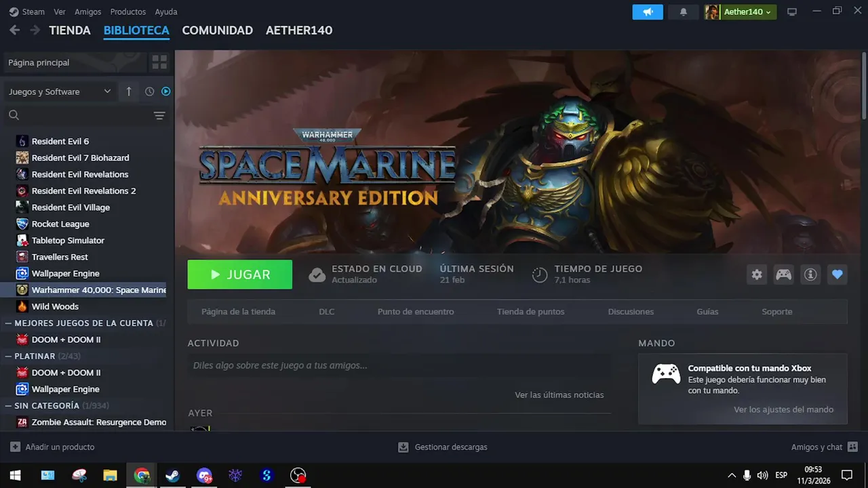Screen dimensions: 868x488
Task: Click Ver las últimas noticias
Action: point(559,394)
